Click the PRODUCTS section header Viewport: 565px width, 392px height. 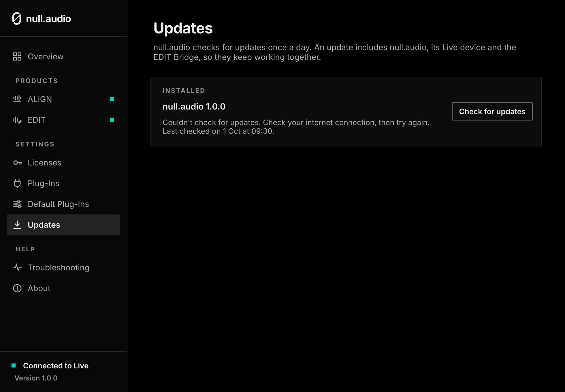37,81
